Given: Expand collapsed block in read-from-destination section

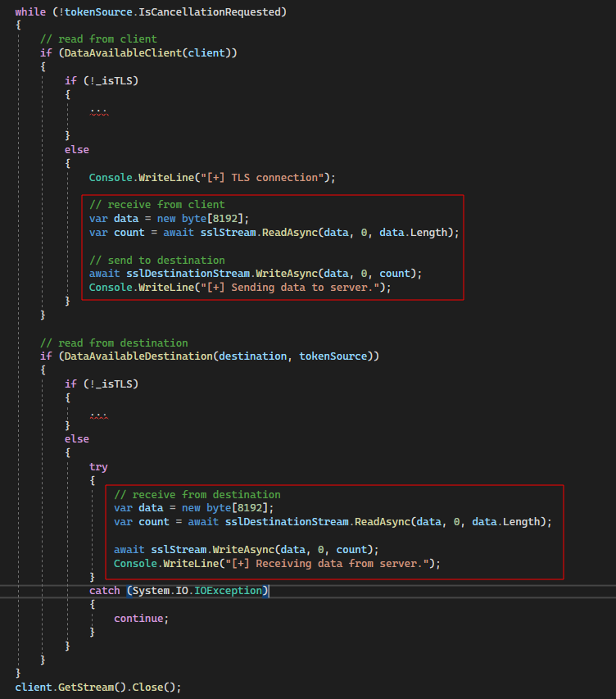Looking at the screenshot, I should pos(98,412).
